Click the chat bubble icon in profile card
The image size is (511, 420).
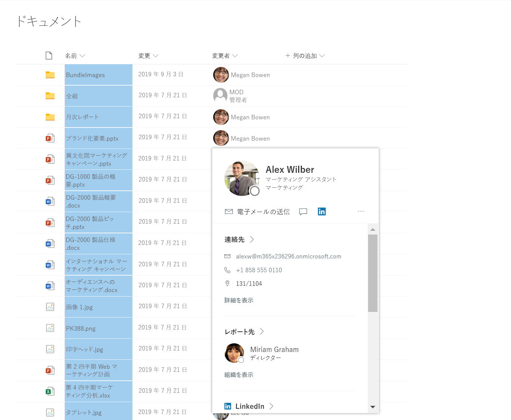coord(303,212)
